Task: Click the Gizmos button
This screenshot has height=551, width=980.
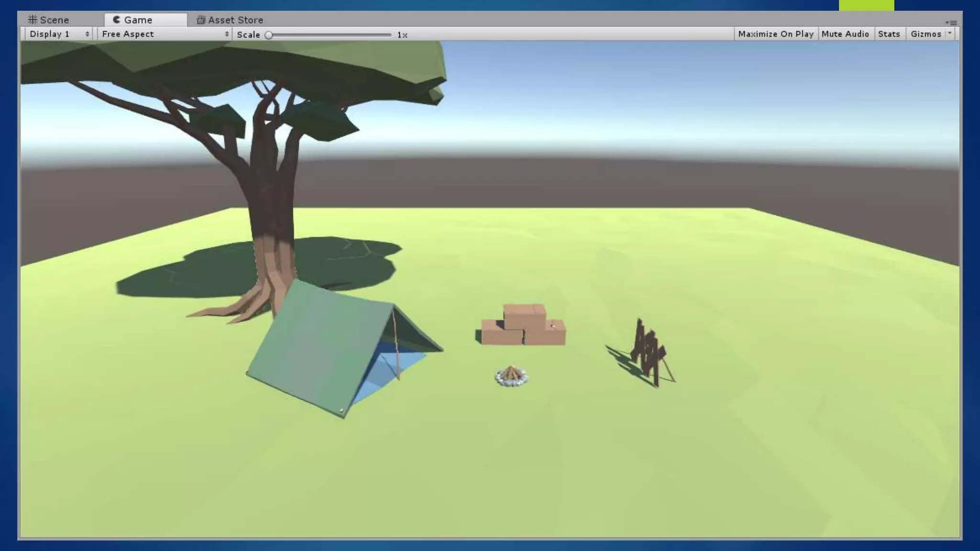Action: click(925, 34)
